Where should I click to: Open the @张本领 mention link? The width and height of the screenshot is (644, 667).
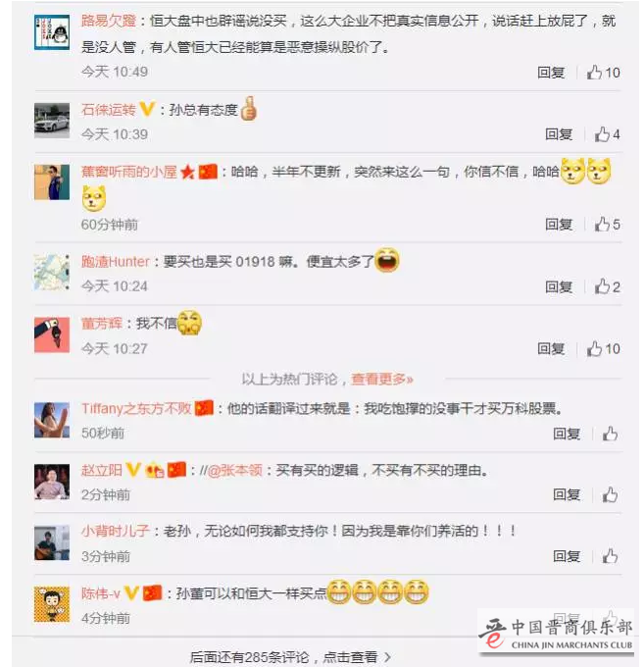coord(234,471)
